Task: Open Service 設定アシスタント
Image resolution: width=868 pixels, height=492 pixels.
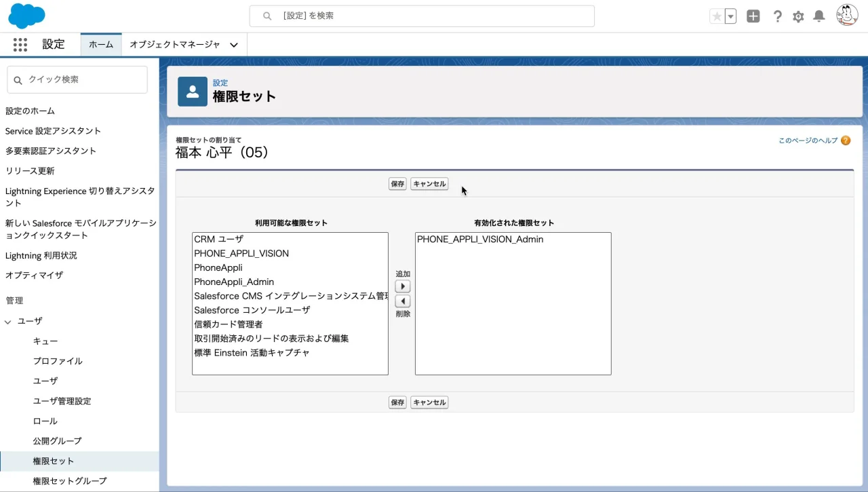Action: click(x=53, y=131)
